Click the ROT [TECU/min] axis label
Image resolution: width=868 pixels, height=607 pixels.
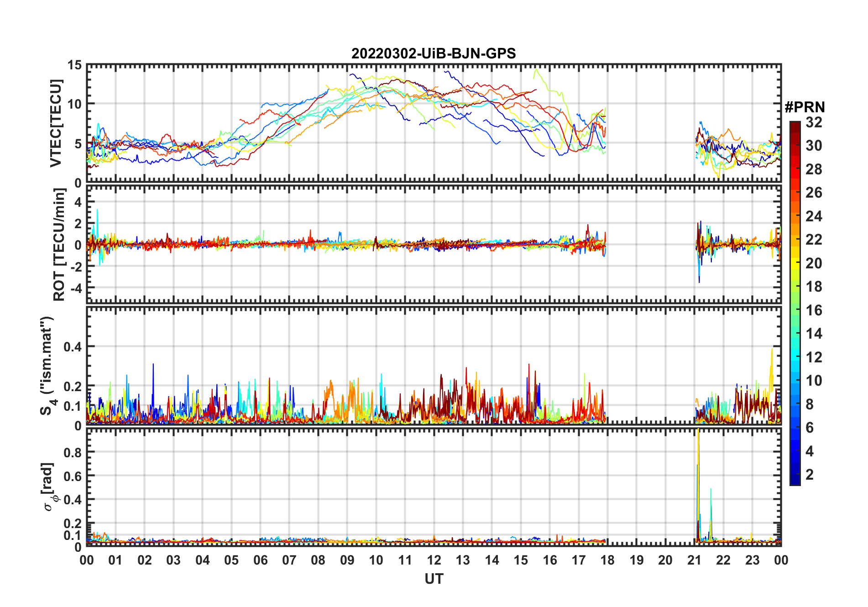point(59,245)
